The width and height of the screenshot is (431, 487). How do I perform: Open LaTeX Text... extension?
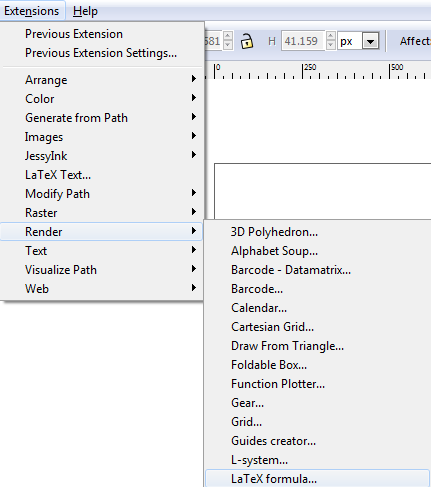101,175
